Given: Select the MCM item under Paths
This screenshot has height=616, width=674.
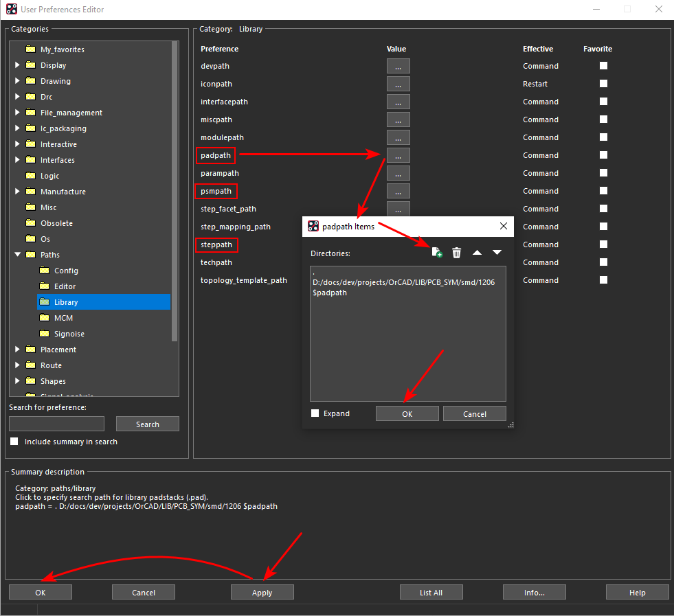Looking at the screenshot, I should point(63,318).
